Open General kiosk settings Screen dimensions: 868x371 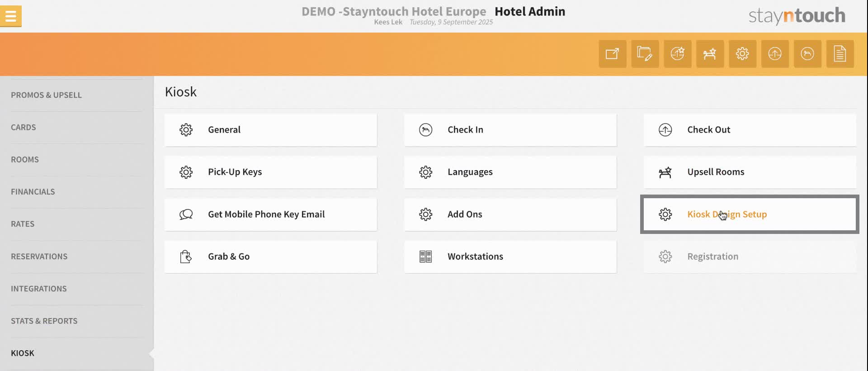[271, 130]
